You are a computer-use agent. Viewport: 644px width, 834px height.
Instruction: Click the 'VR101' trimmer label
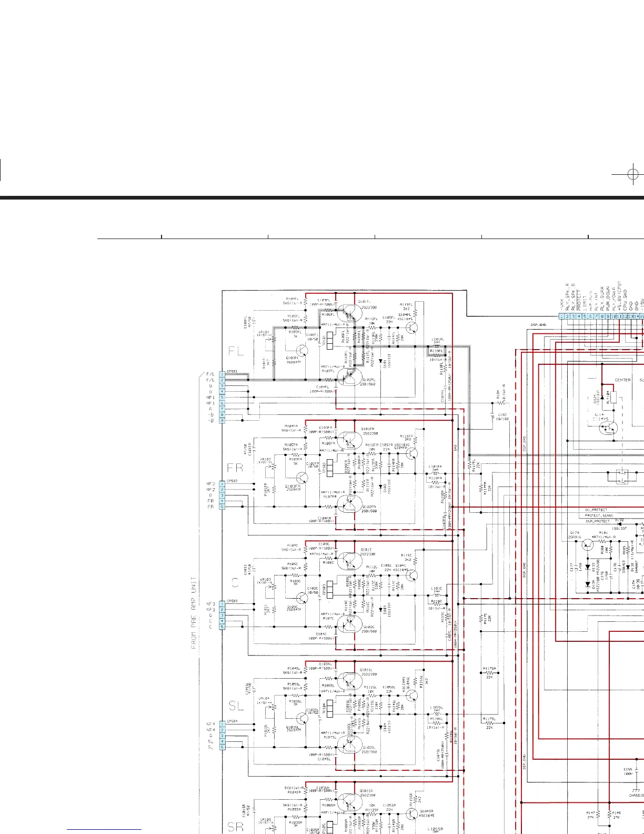[264, 332]
